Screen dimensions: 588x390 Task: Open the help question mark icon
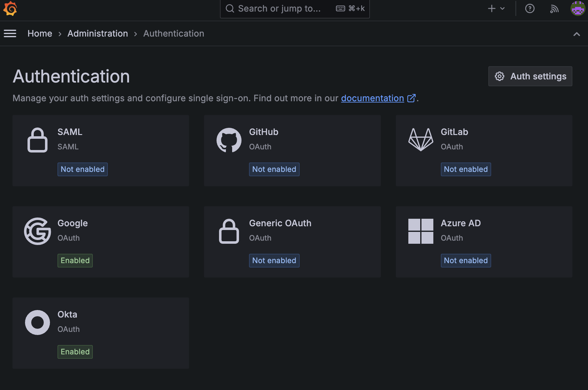(x=530, y=8)
